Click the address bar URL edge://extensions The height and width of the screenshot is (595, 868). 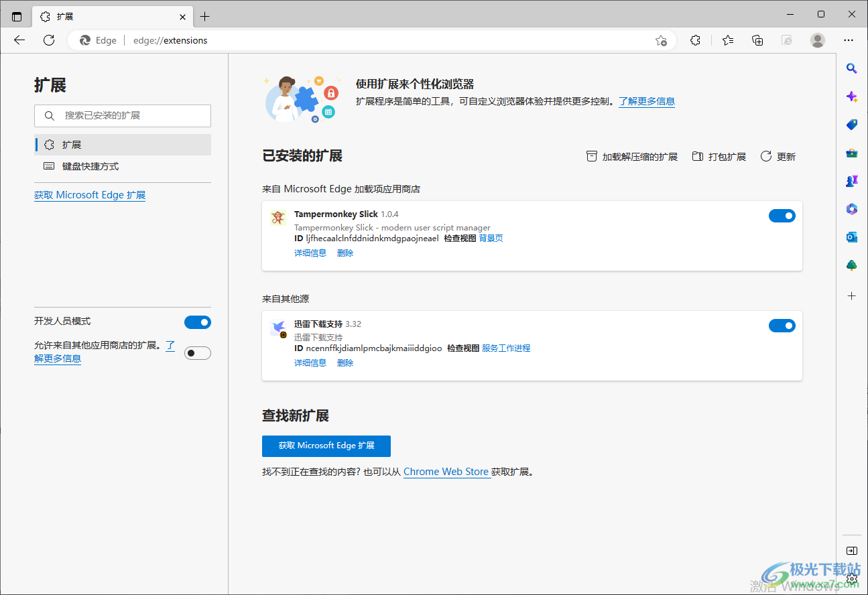tap(170, 40)
